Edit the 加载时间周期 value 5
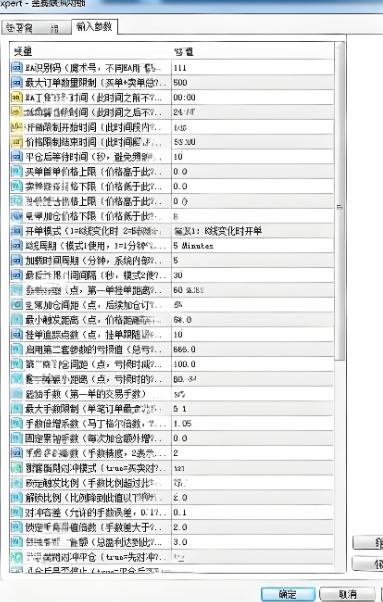Viewport: 383px width, 602px height. 176,260
